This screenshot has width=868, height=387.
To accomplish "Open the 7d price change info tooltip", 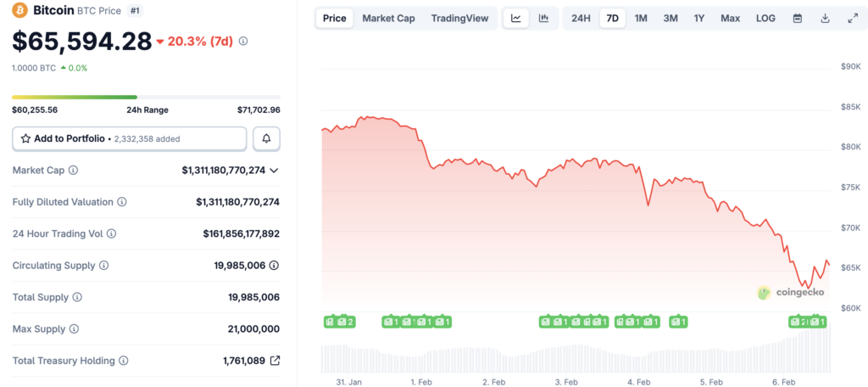I will click(244, 41).
